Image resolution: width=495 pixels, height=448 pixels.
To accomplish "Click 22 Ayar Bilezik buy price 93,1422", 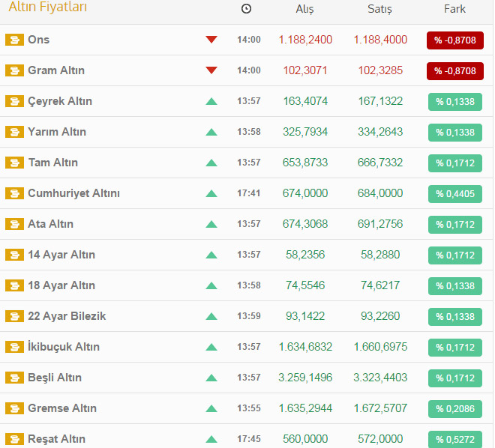I will coord(305,316).
